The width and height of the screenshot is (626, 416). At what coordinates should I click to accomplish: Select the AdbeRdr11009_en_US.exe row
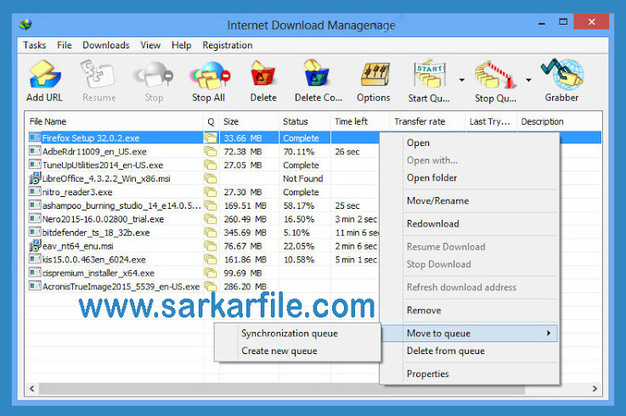click(x=204, y=152)
